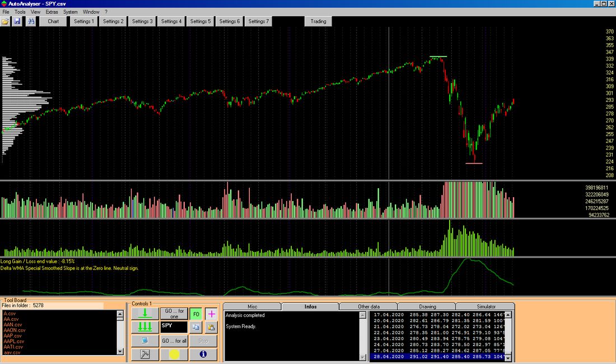Click the save floppy disk icon

coord(17,21)
